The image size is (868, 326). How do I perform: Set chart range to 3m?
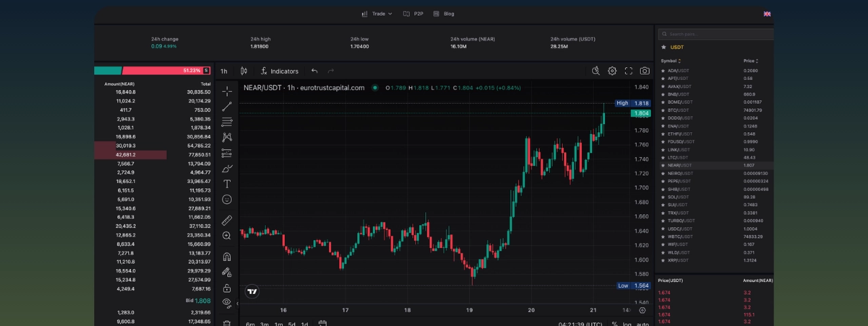click(x=264, y=324)
